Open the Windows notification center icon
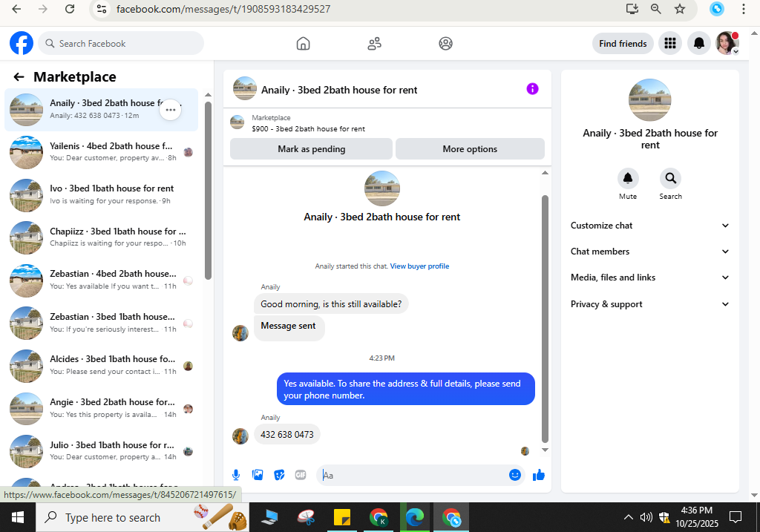Image resolution: width=760 pixels, height=532 pixels. pyautogui.click(x=736, y=517)
